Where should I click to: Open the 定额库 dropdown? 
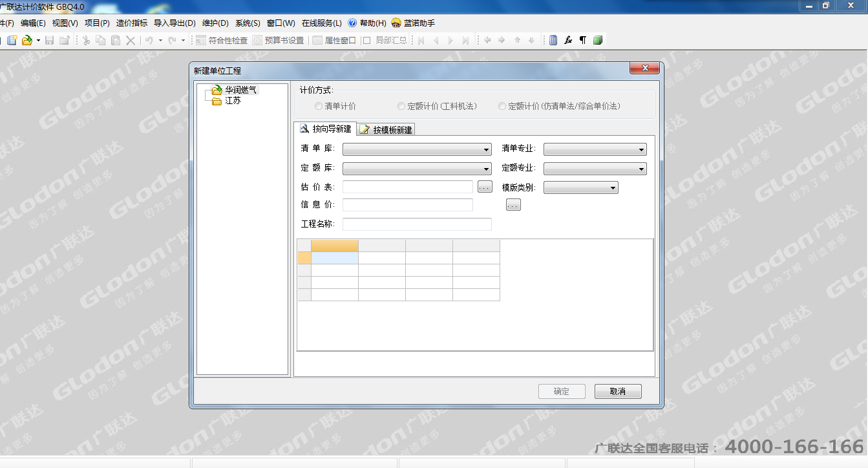point(417,169)
